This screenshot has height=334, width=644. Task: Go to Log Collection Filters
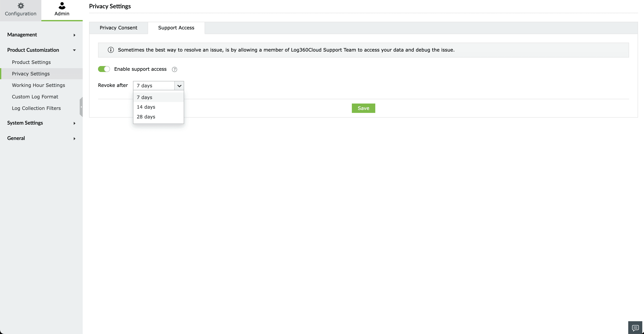pos(36,108)
